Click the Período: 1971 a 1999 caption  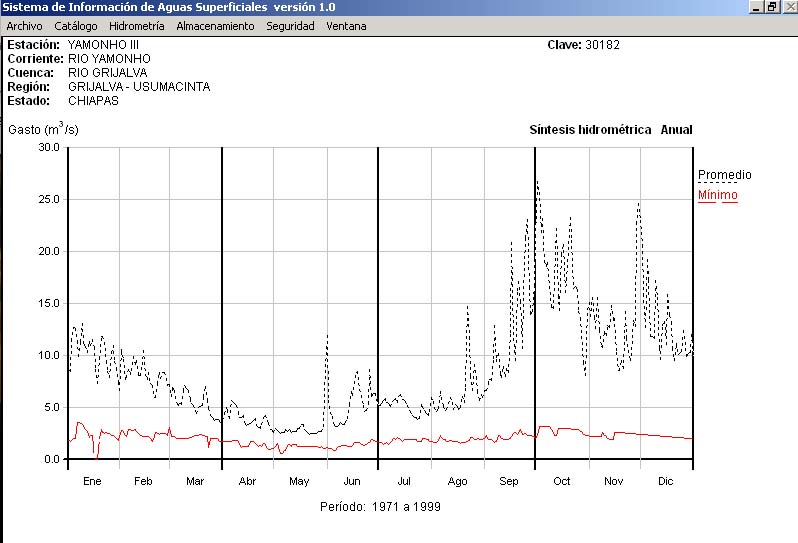pos(380,507)
